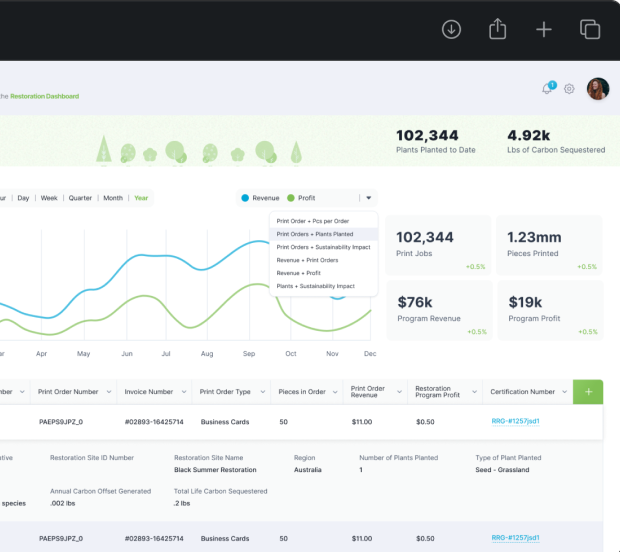
Task: Open the notifications bell
Action: point(547,89)
